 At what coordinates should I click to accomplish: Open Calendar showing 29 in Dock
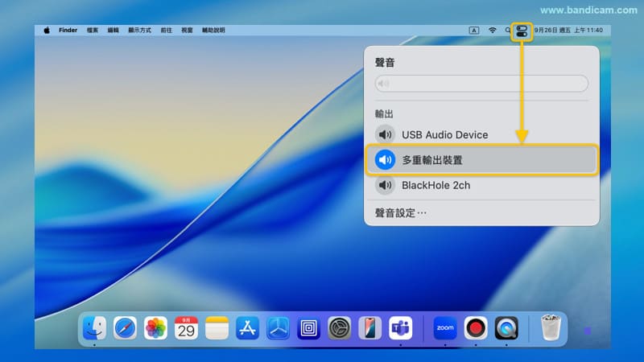pos(186,328)
